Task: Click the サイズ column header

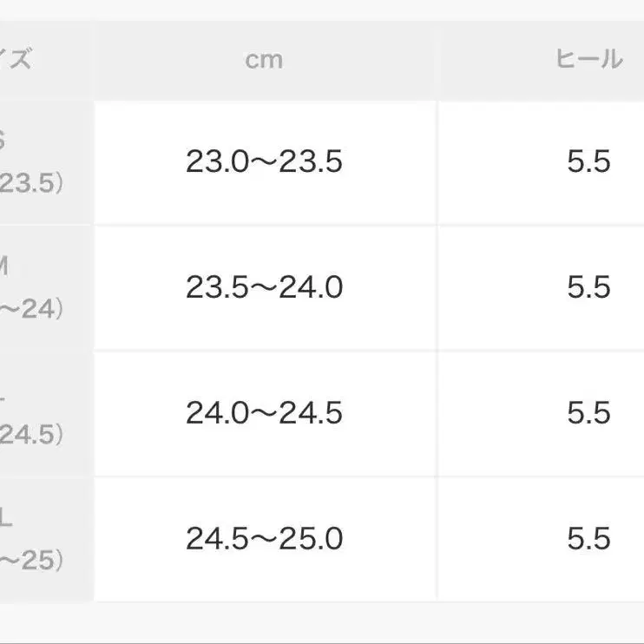Action: pos(17,60)
